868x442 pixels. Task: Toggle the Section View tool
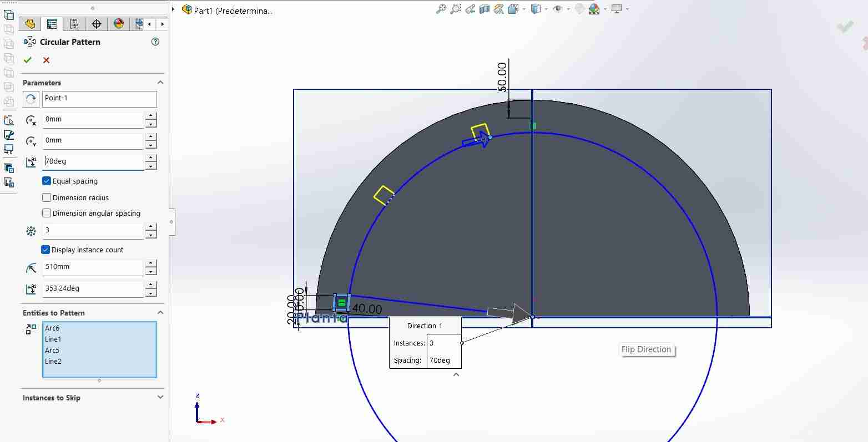coord(485,9)
